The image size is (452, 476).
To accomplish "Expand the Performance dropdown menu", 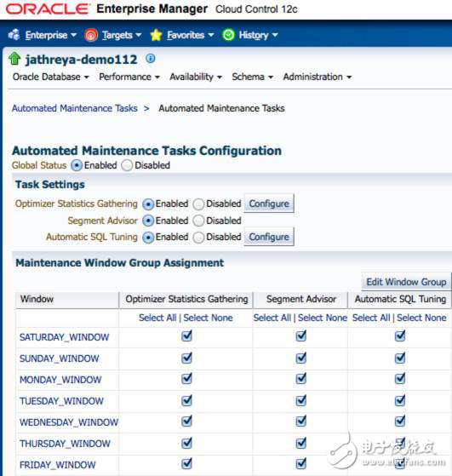I will [129, 77].
